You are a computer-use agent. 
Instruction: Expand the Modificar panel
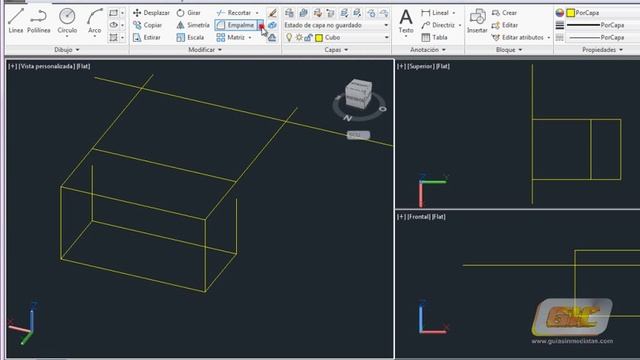(x=205, y=50)
